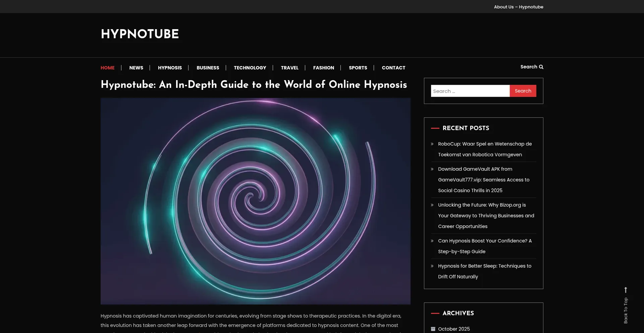Viewport: 644px width, 333px height.
Task: Open the Travel menu item
Action: coord(289,68)
